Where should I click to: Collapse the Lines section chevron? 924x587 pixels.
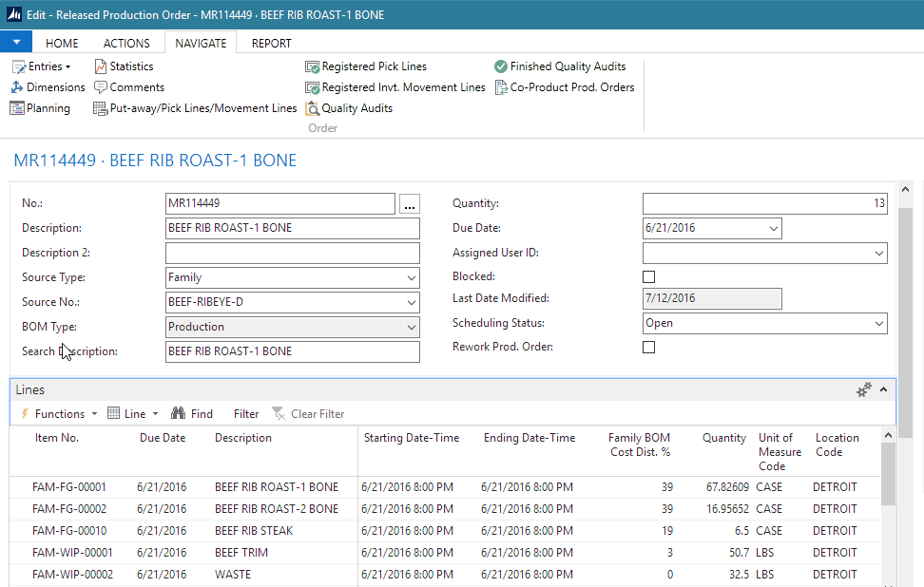[x=883, y=389]
